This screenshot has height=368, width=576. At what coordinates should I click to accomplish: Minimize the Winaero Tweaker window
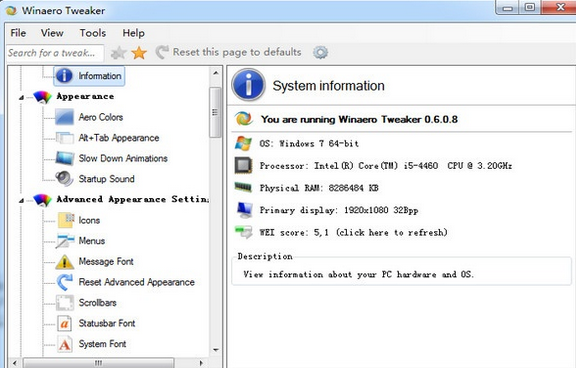pyautogui.click(x=507, y=8)
